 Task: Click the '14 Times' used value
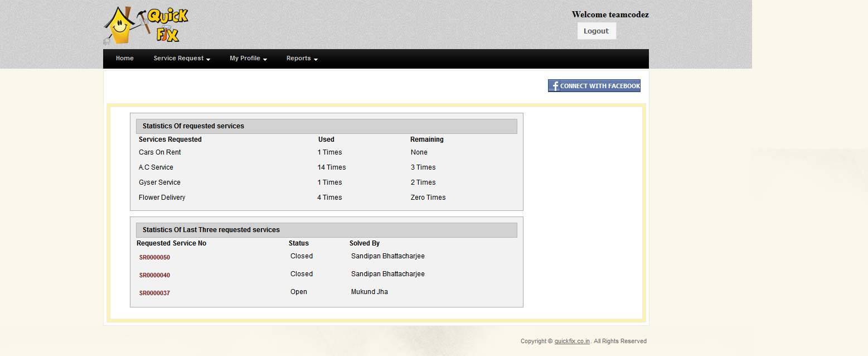(x=332, y=167)
